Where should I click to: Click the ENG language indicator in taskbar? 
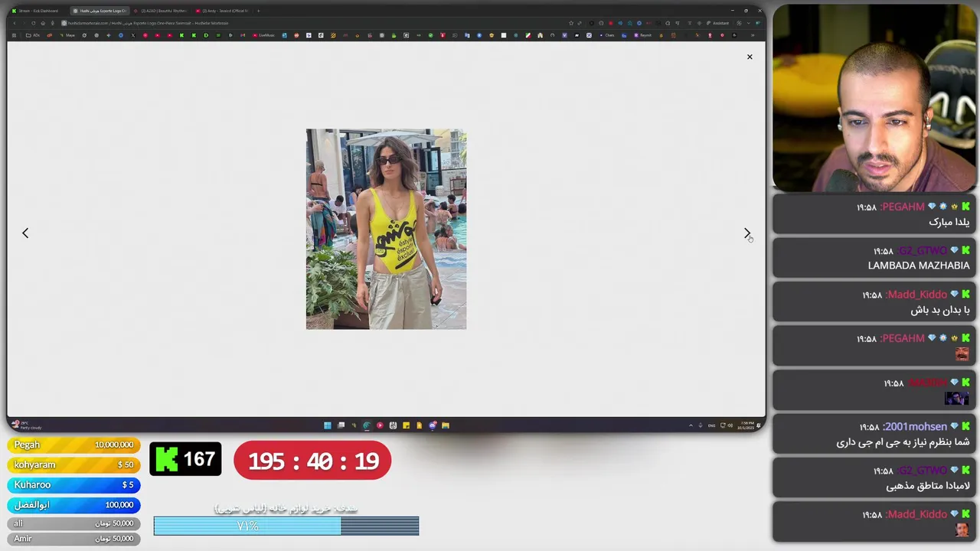(711, 425)
